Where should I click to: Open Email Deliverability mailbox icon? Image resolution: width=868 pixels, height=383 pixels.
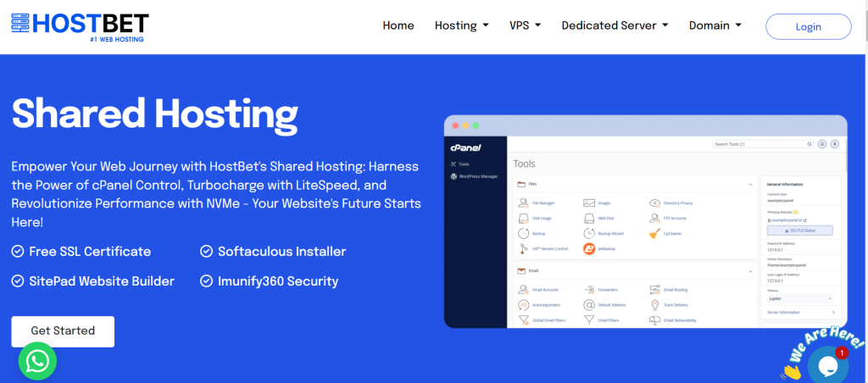pyautogui.click(x=655, y=320)
